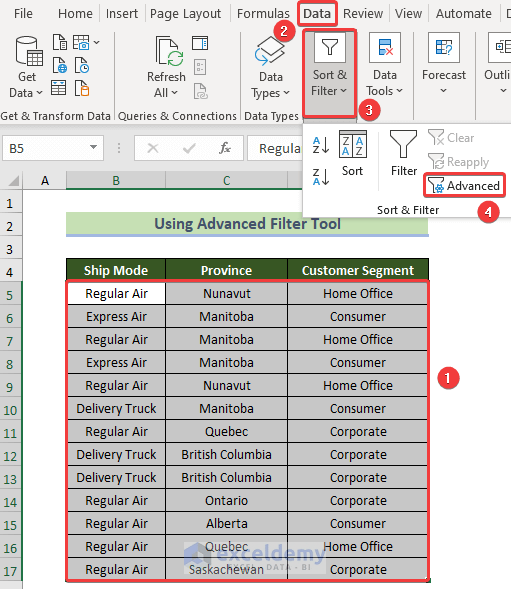Screen dimensions: 511x589
Task: Open the Get Data dropdown
Action: tap(27, 67)
